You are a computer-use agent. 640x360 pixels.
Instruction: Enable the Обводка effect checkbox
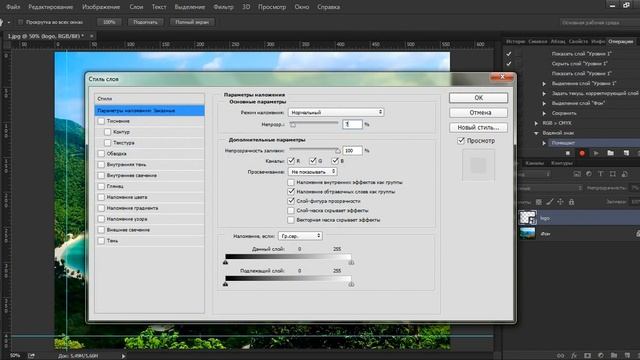tap(101, 153)
